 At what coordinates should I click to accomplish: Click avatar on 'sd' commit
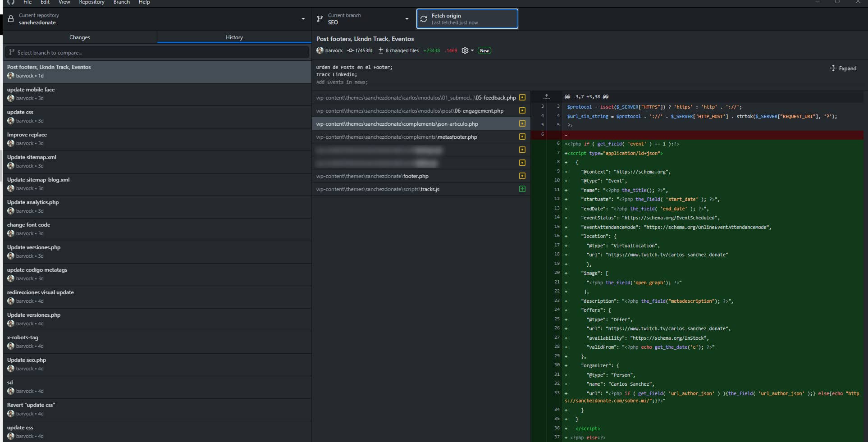click(x=11, y=391)
